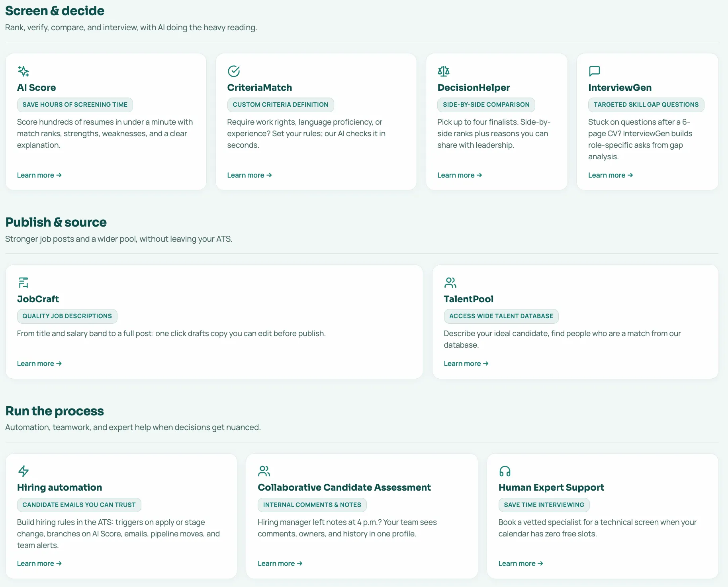
Task: Follow Learn more for Collaborative Candidate Assessment
Action: pos(280,564)
